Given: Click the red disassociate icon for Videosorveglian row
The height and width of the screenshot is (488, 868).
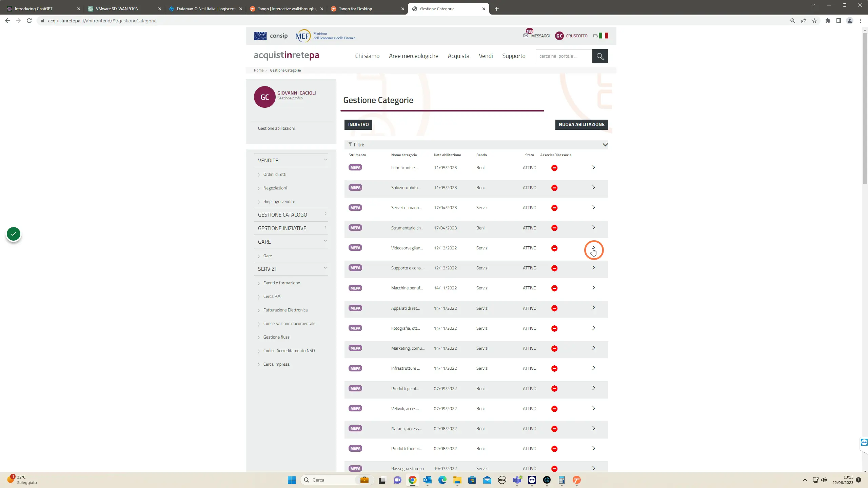Looking at the screenshot, I should pos(554,248).
